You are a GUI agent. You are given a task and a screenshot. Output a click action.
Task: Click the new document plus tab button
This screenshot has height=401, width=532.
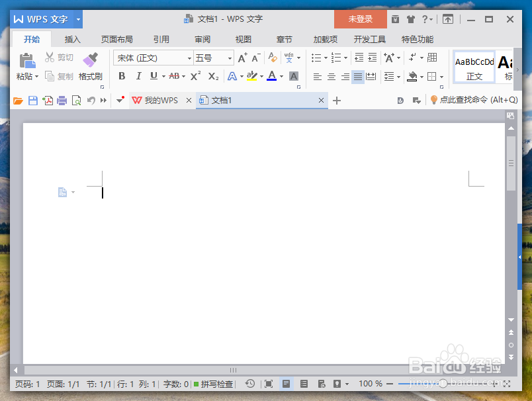pyautogui.click(x=337, y=101)
